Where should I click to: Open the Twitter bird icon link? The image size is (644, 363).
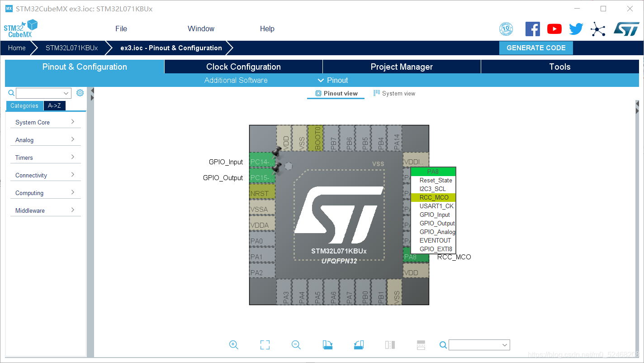[576, 29]
